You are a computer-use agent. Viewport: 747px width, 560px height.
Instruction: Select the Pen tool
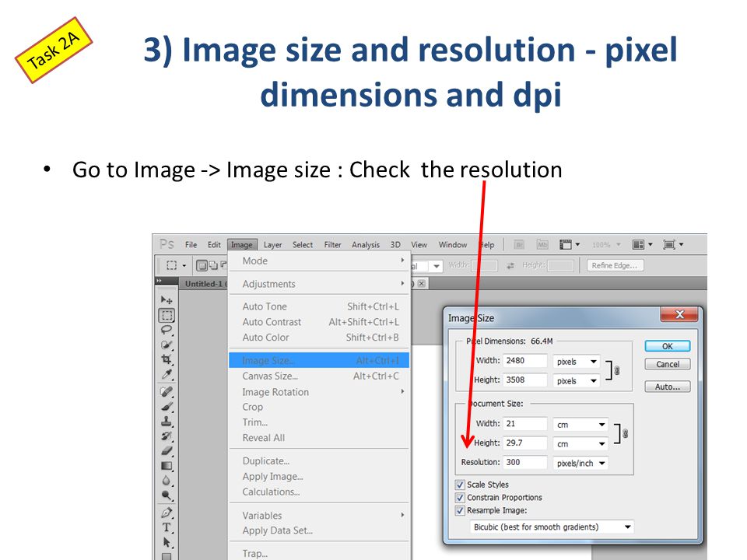(x=167, y=513)
